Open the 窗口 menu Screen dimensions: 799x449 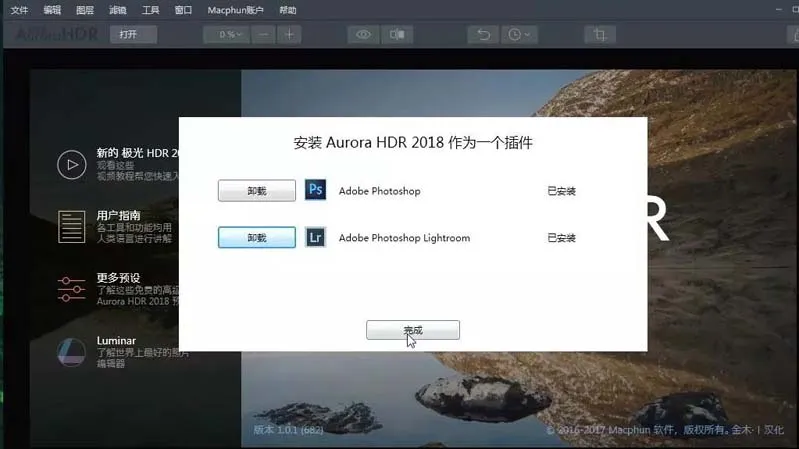point(183,10)
